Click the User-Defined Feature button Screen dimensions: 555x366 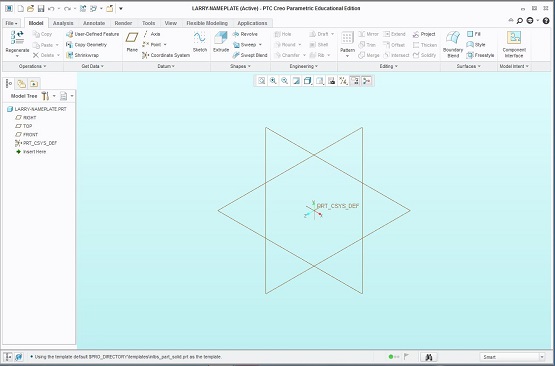coord(92,34)
